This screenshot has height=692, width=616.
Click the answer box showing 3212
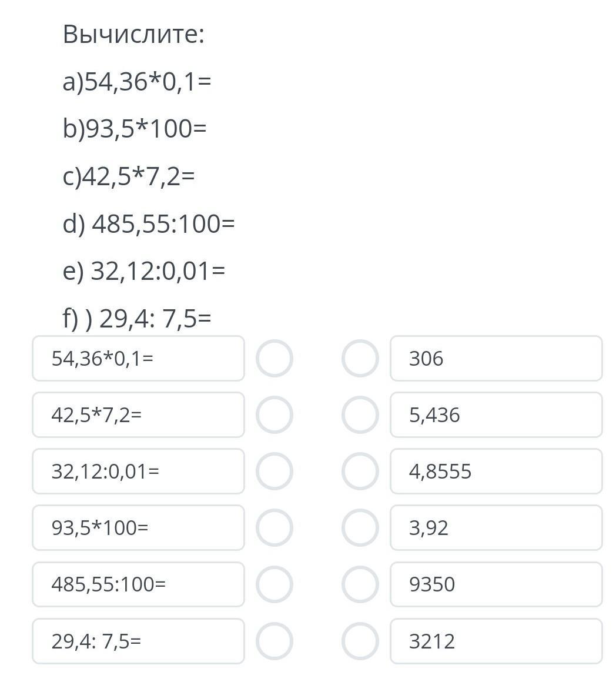point(497,641)
